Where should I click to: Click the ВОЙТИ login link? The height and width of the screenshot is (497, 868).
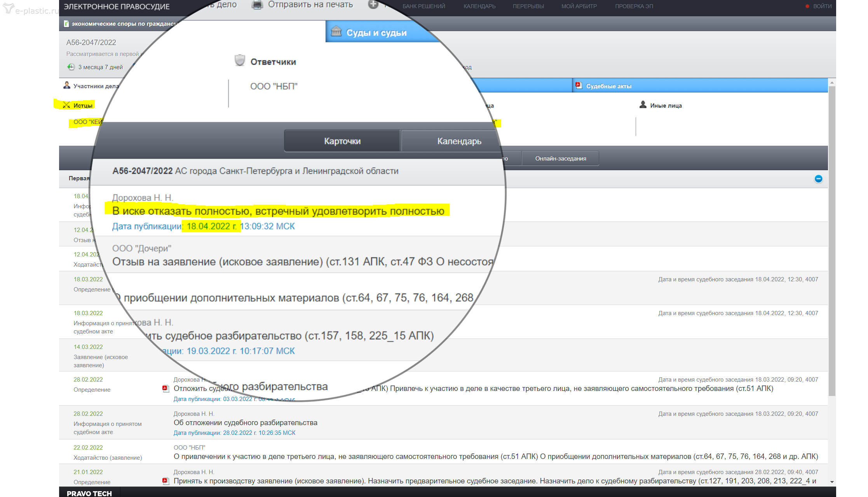point(822,6)
